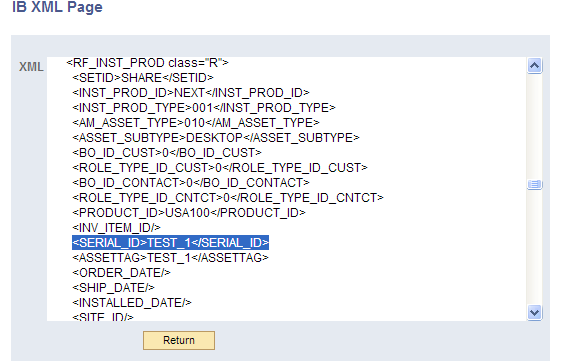566x361 pixels.
Task: Click the empty INV_ITEM_ID tag
Action: (116, 228)
